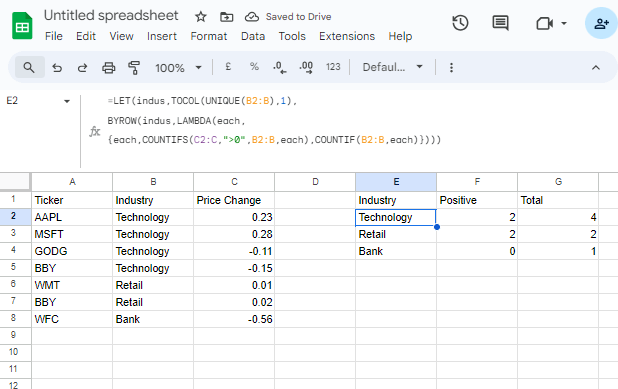Select the whole sheet corner box
This screenshot has width=618, height=389.
[15, 182]
